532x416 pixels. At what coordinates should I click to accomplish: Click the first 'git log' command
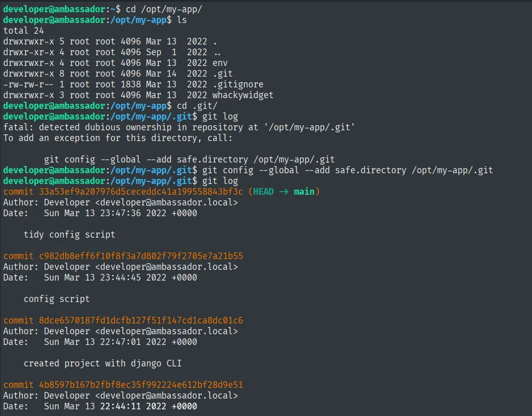point(220,117)
